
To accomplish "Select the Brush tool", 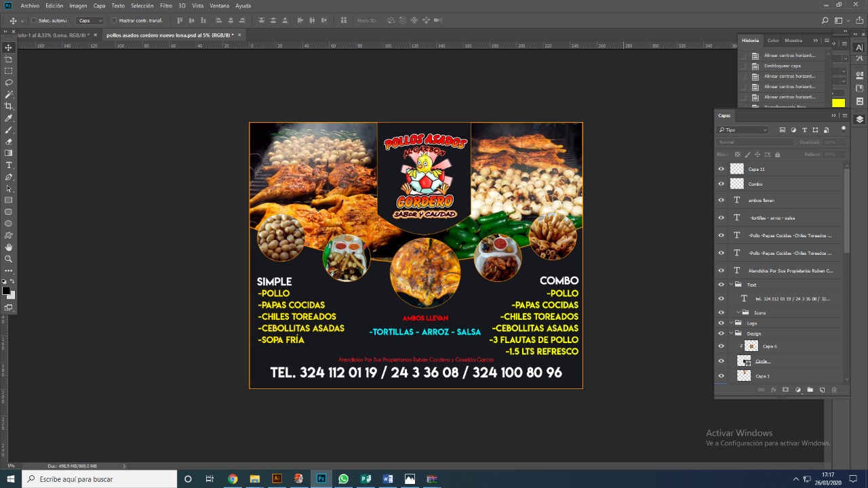I will 9,129.
